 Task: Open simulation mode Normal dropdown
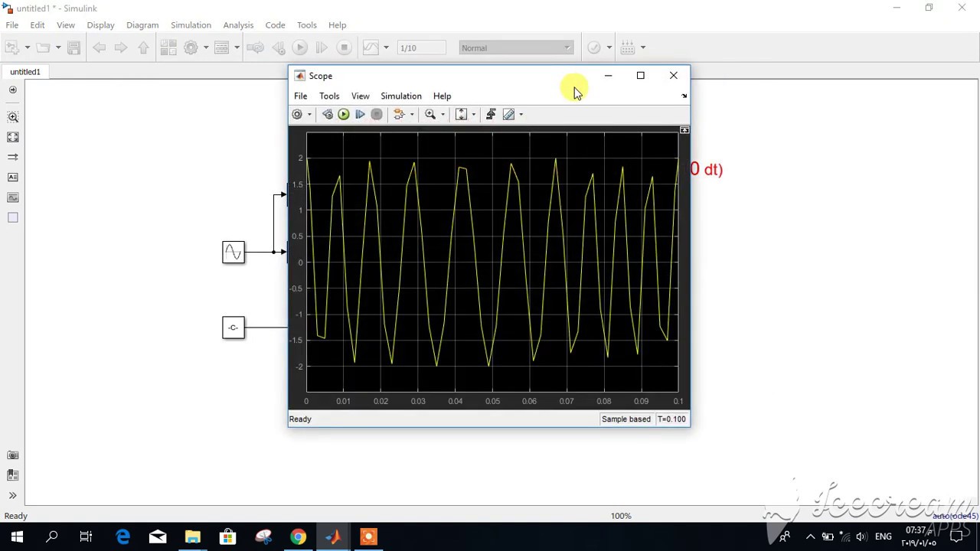[516, 47]
